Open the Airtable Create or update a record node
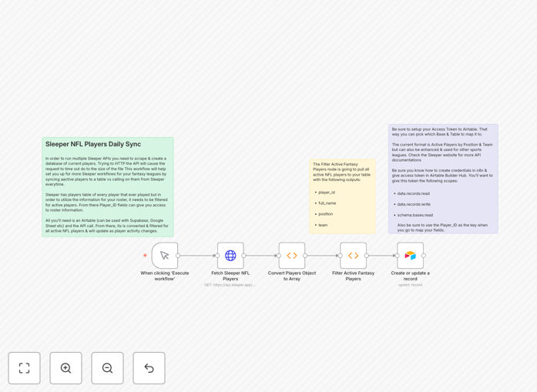Image resolution: width=537 pixels, height=392 pixels. click(x=411, y=256)
